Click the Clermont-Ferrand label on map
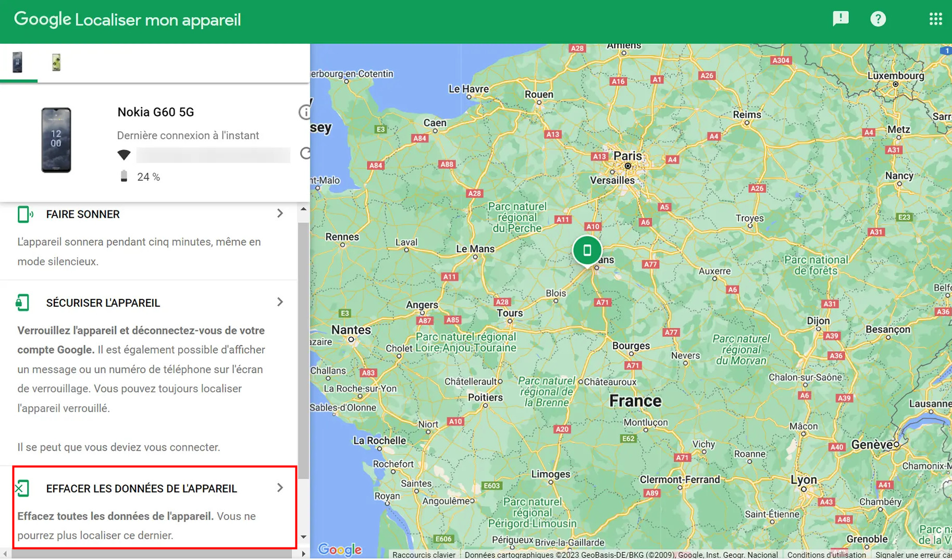952x560 pixels. pyautogui.click(x=679, y=479)
